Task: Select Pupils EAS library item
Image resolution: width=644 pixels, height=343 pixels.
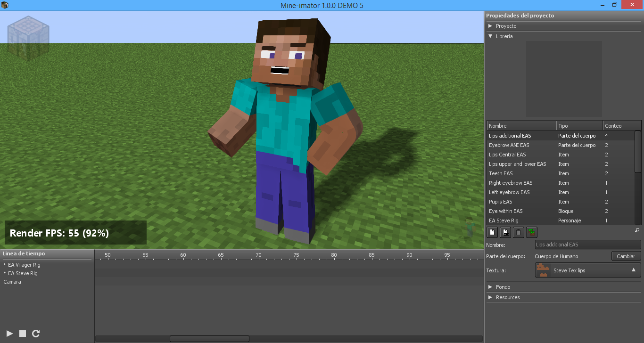Action: coord(561,202)
